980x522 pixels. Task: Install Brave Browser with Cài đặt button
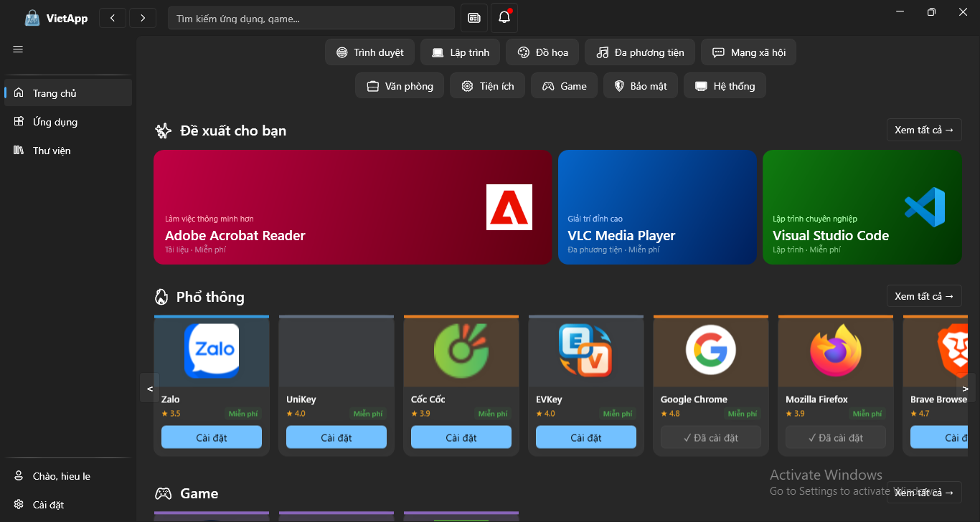pyautogui.click(x=939, y=437)
